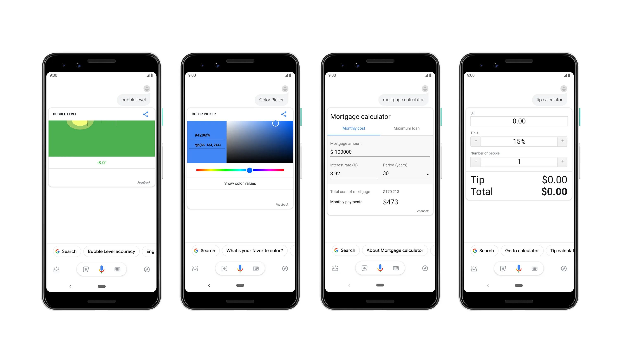Click About Mortgage calculator button
Screen dimensions: 619x364
pyautogui.click(x=393, y=250)
